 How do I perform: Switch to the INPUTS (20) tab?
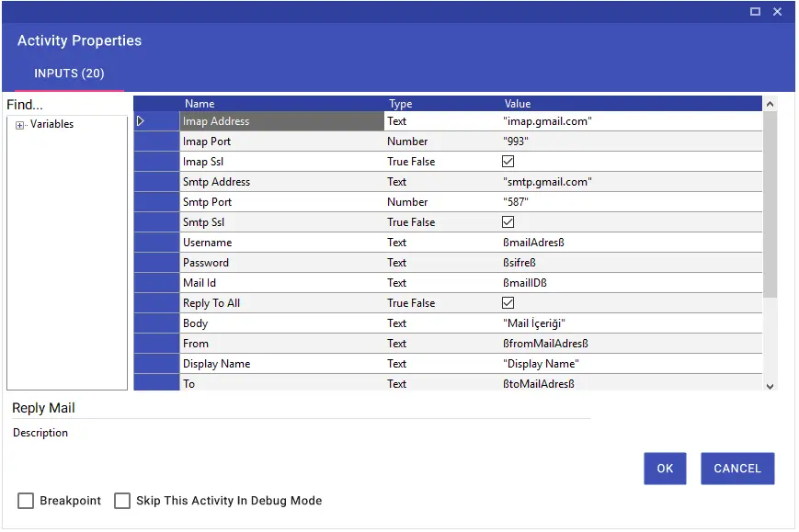coord(69,74)
